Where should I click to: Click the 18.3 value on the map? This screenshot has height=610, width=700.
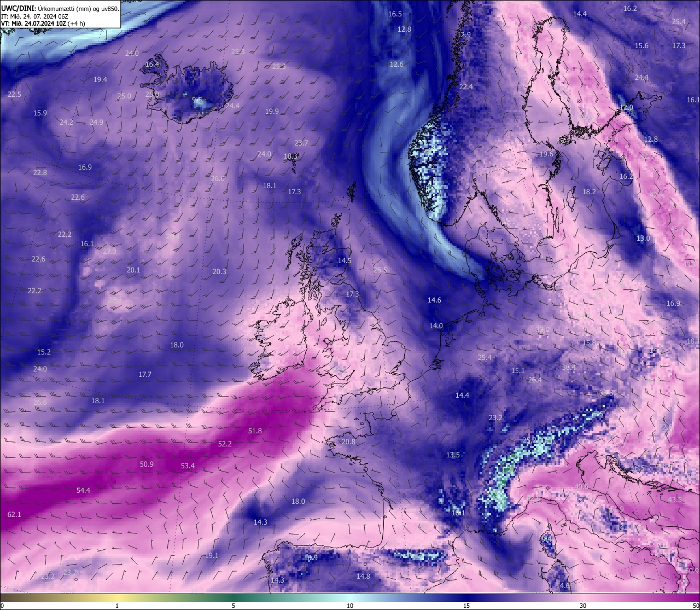290,156
